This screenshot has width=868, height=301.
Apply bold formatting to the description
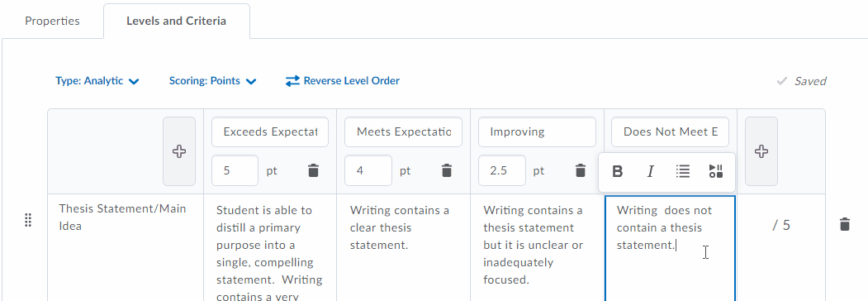tap(617, 172)
